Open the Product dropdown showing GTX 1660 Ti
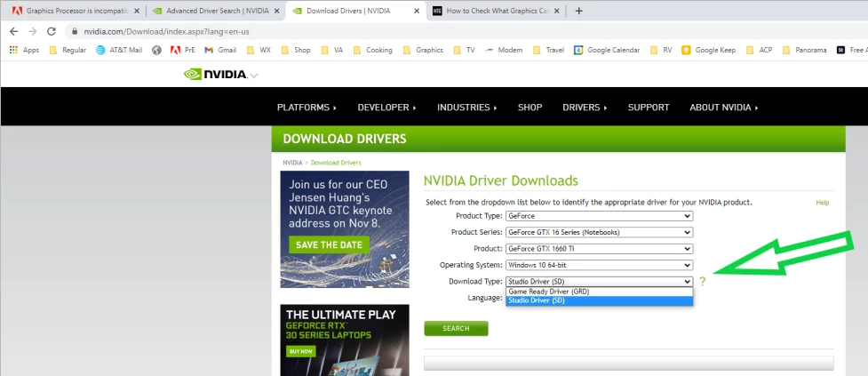 point(599,249)
